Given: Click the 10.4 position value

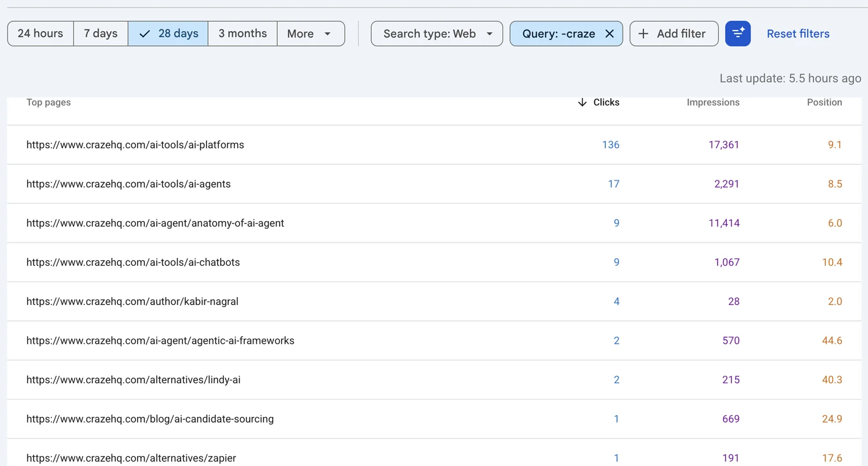Looking at the screenshot, I should [832, 262].
